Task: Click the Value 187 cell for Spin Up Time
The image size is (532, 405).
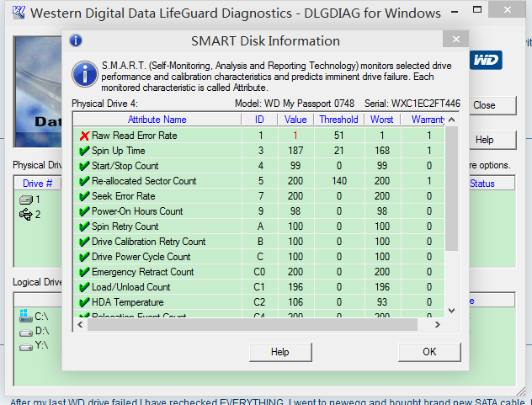Action: (295, 151)
